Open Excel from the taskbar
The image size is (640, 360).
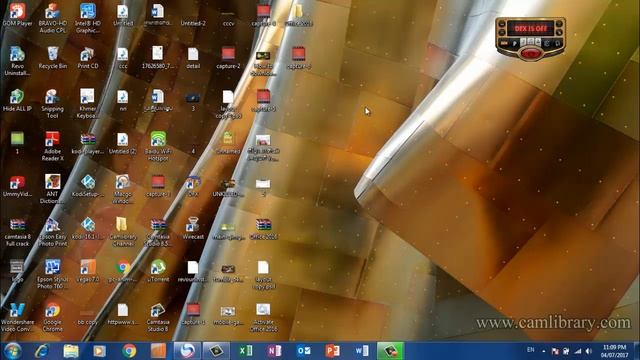(245, 351)
